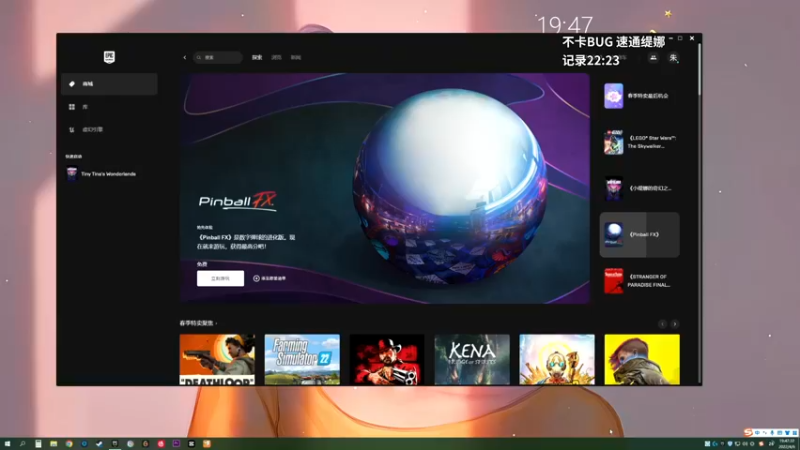Click the previous arrow of sale row

coord(662,324)
